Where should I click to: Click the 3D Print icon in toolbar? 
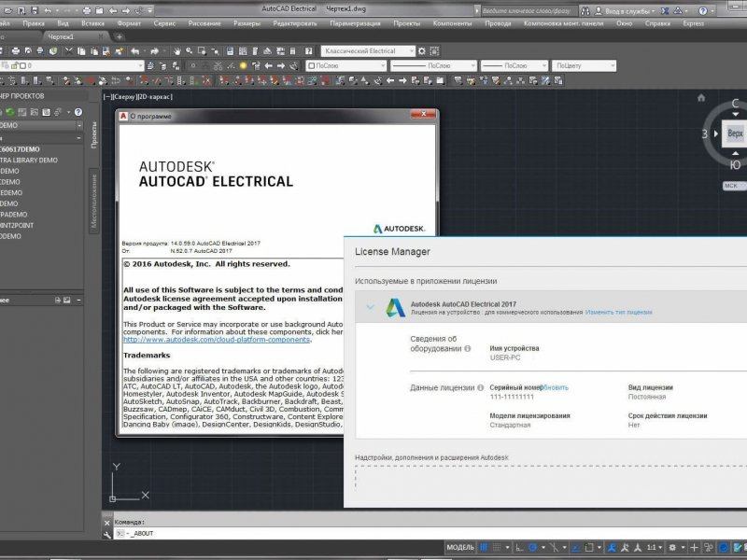click(x=53, y=51)
